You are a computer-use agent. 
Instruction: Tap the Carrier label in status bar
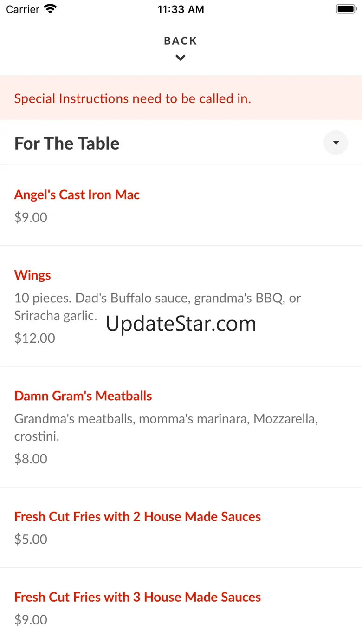click(x=23, y=9)
